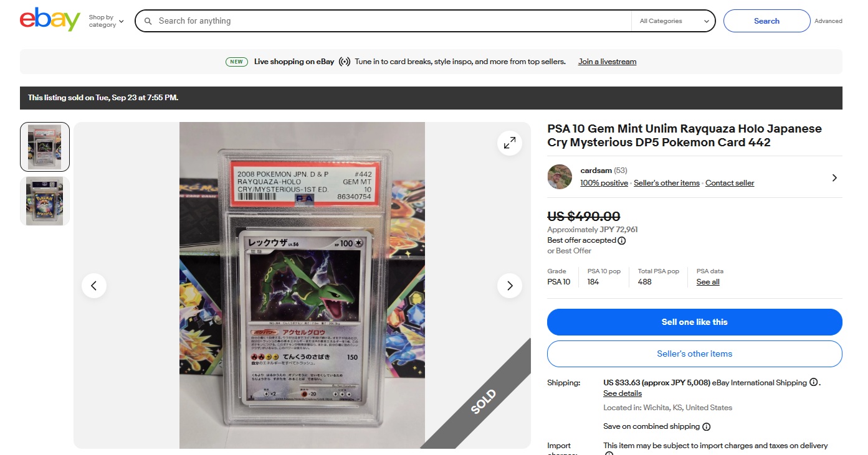Viewport: 868px width, 455px height.
Task: Click info icon beside Best offer accepted
Action: (622, 241)
